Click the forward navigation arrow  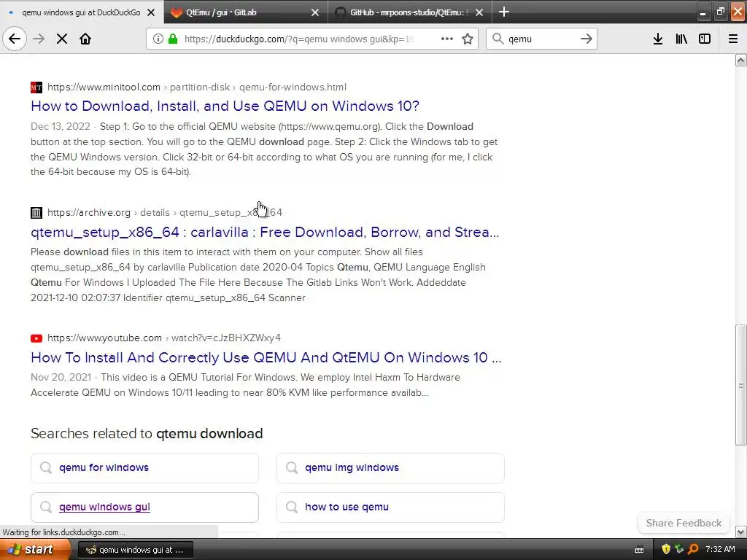[x=39, y=39]
